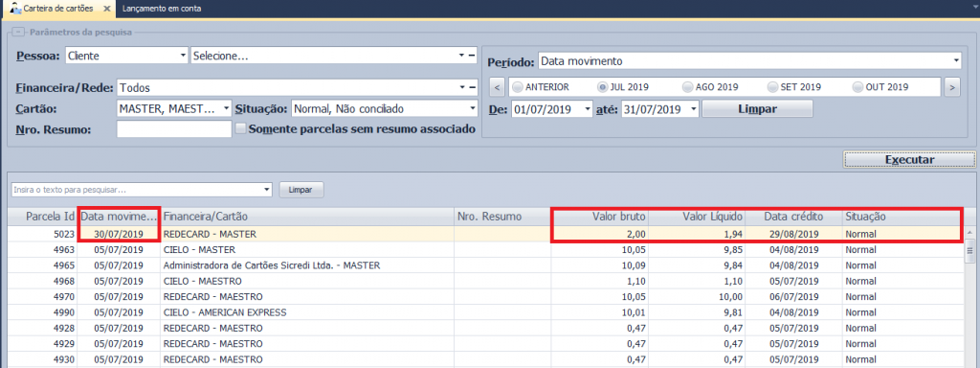The height and width of the screenshot is (368, 980).
Task: Click Data crédito 06/07/2019 cell
Action: point(793,297)
